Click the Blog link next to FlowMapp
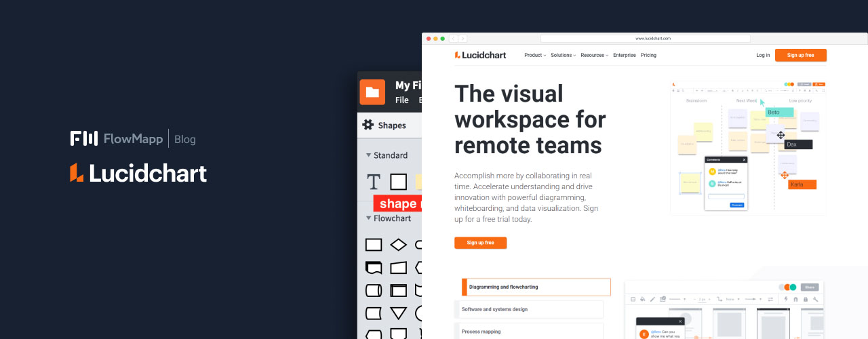The width and height of the screenshot is (868, 339). [184, 139]
